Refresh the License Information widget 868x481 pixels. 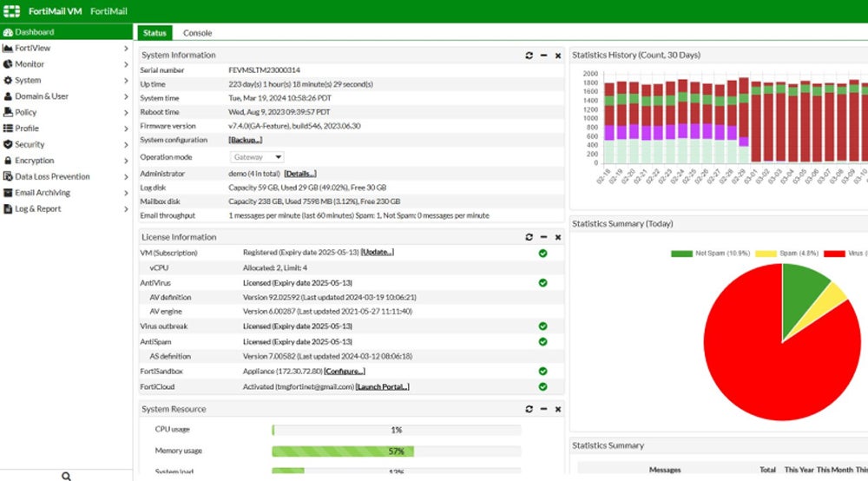click(529, 237)
